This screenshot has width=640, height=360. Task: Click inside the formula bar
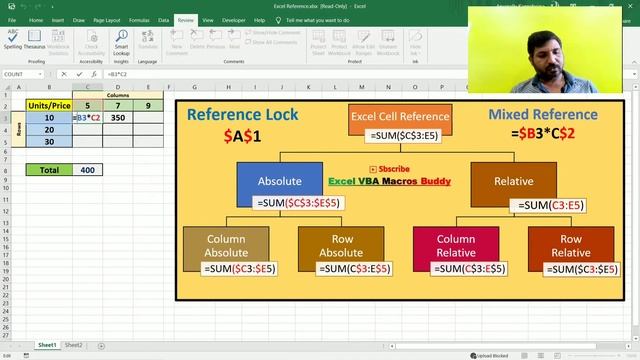[x=286, y=74]
